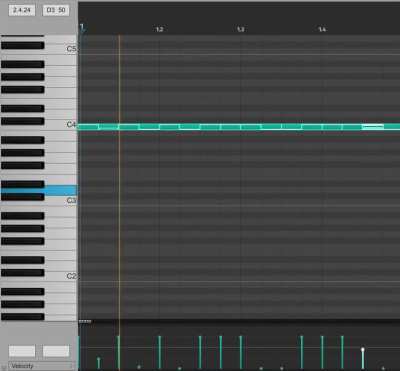Select the first C4 note at bar 1
The height and width of the screenshot is (371, 400).
[89, 127]
